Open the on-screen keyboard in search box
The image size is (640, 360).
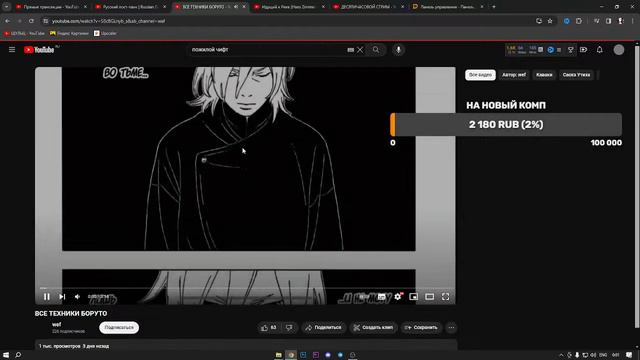click(351, 50)
